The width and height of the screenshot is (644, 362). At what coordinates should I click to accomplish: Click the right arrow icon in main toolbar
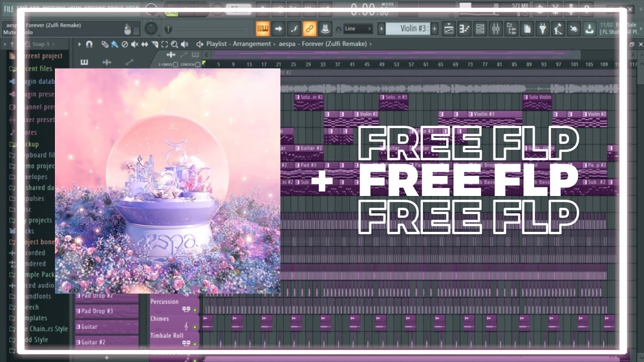(278, 29)
